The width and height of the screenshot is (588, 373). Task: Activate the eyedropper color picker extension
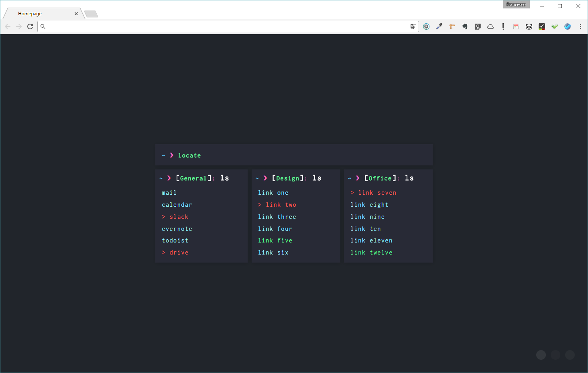point(439,26)
